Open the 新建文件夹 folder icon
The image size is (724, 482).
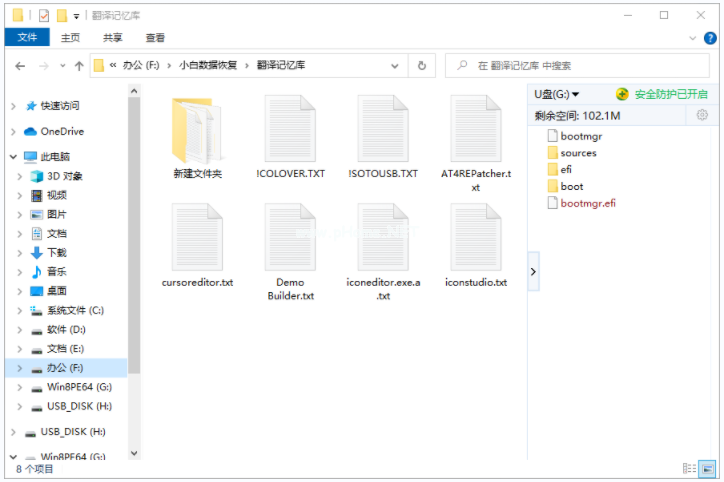[197, 131]
